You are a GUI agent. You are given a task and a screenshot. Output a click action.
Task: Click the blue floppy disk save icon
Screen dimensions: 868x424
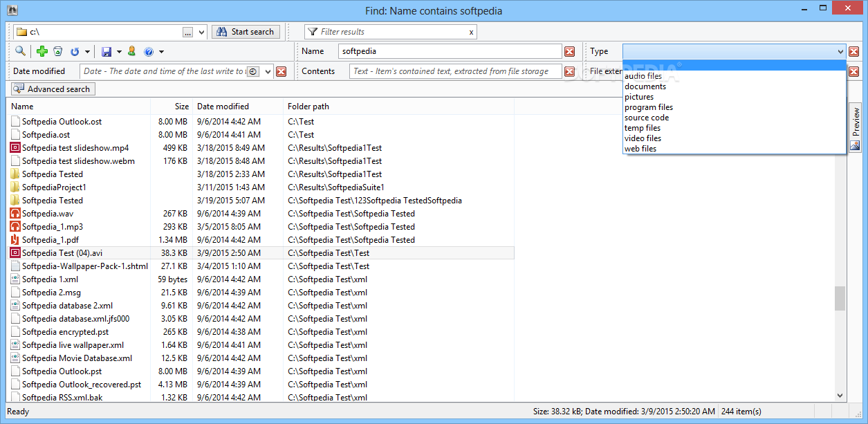click(107, 51)
